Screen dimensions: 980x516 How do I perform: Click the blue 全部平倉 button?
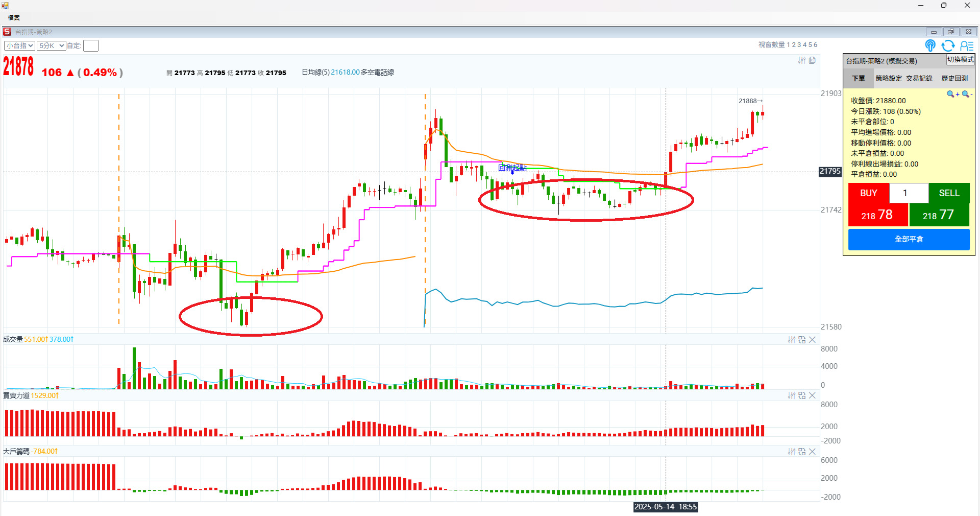[x=909, y=239]
